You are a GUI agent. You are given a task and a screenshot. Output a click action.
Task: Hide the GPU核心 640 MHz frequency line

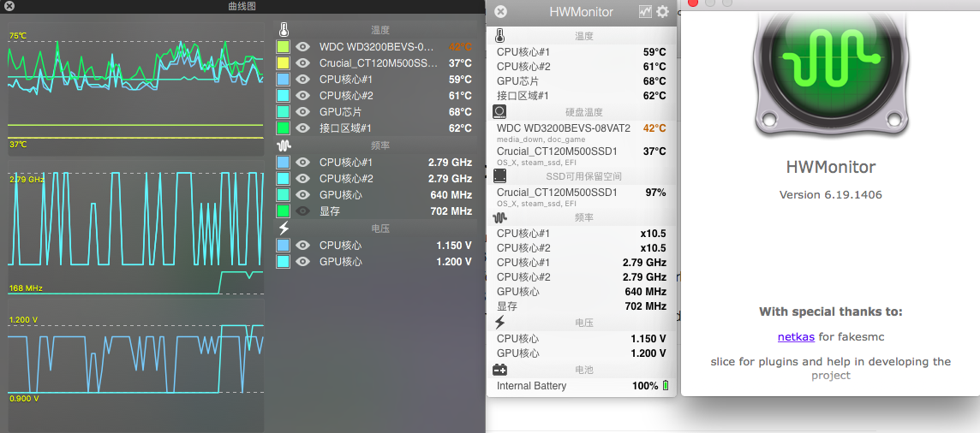click(303, 194)
